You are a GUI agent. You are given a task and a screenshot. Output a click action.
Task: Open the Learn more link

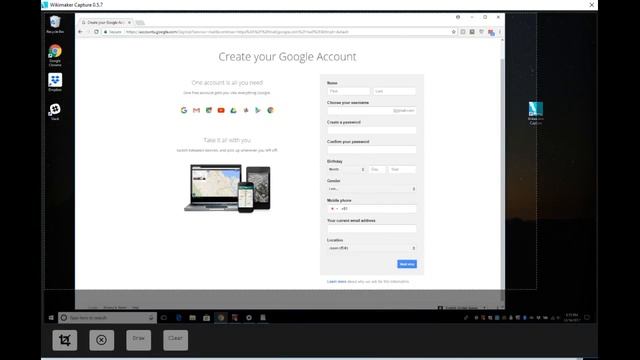point(336,282)
